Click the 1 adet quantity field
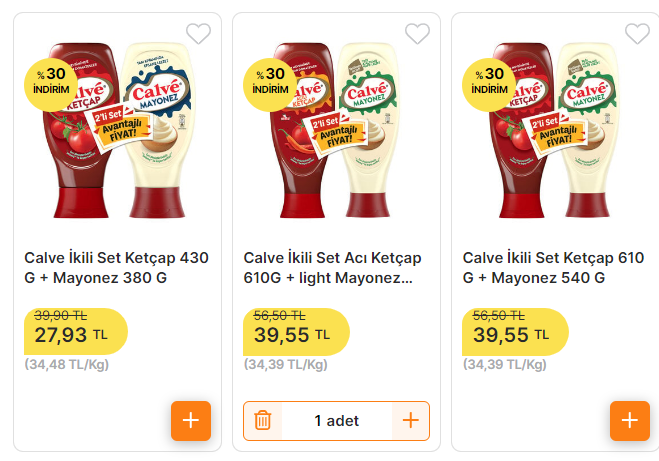 pyautogui.click(x=336, y=421)
